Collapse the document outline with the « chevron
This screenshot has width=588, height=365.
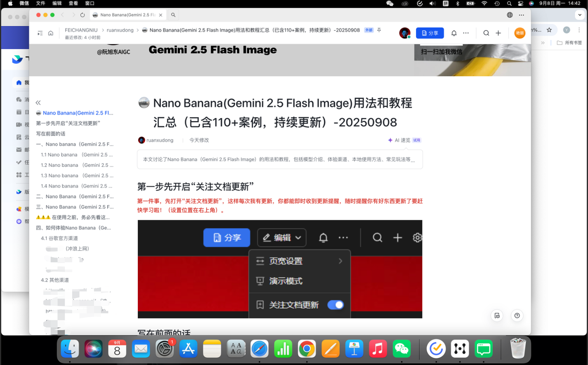[38, 102]
